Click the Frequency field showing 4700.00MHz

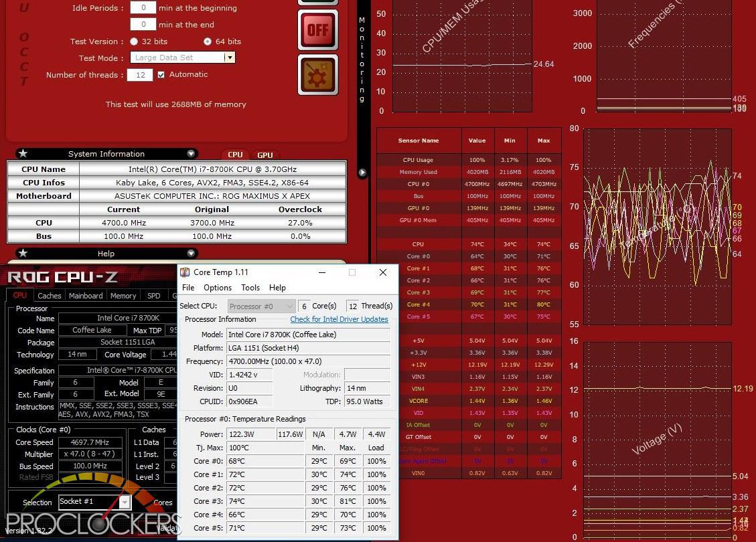(x=308, y=361)
